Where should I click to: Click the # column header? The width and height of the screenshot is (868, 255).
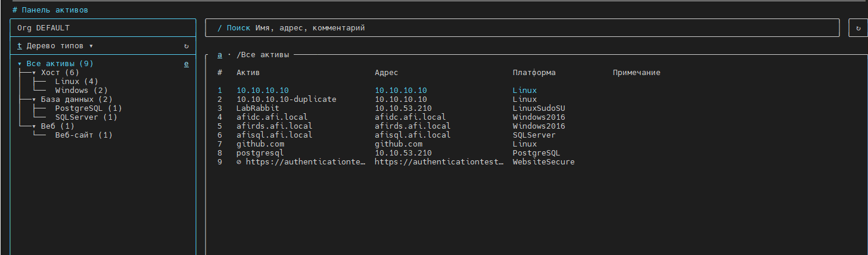pos(220,73)
